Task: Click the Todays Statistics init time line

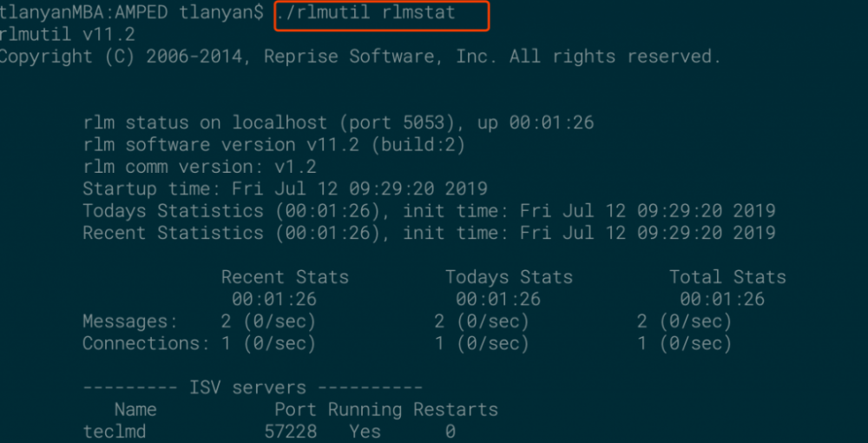Action: [x=429, y=211]
